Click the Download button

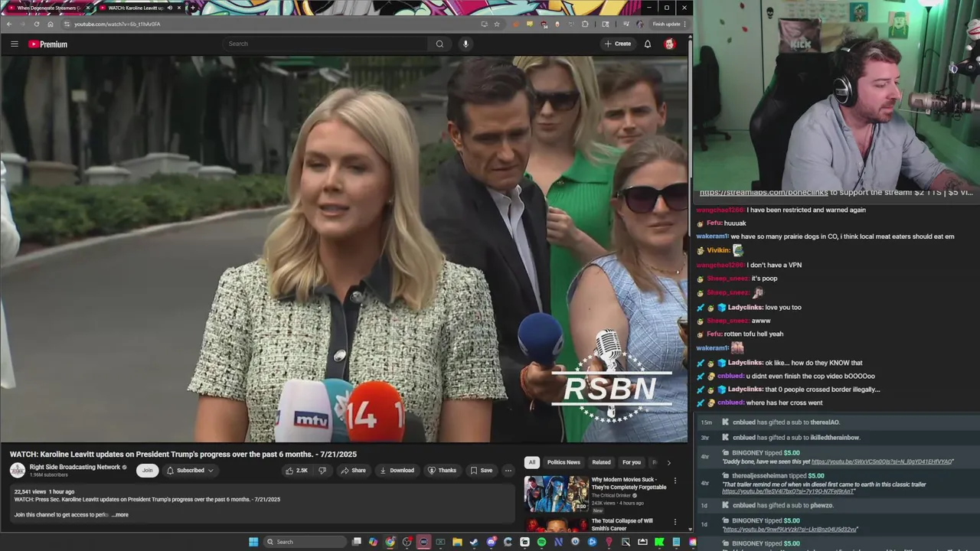click(x=397, y=471)
